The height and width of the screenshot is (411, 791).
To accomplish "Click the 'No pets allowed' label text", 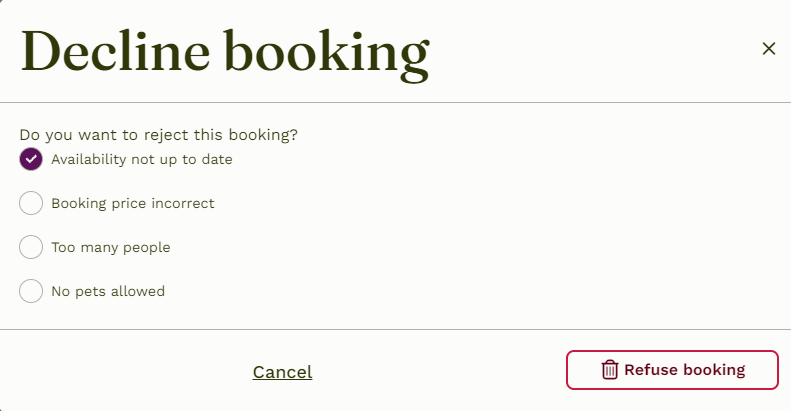I will click(x=108, y=291).
